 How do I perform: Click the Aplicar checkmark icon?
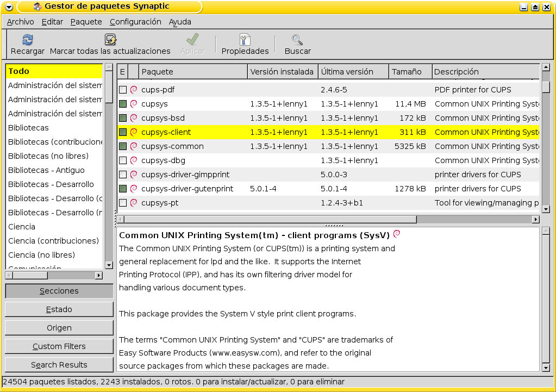pos(192,40)
